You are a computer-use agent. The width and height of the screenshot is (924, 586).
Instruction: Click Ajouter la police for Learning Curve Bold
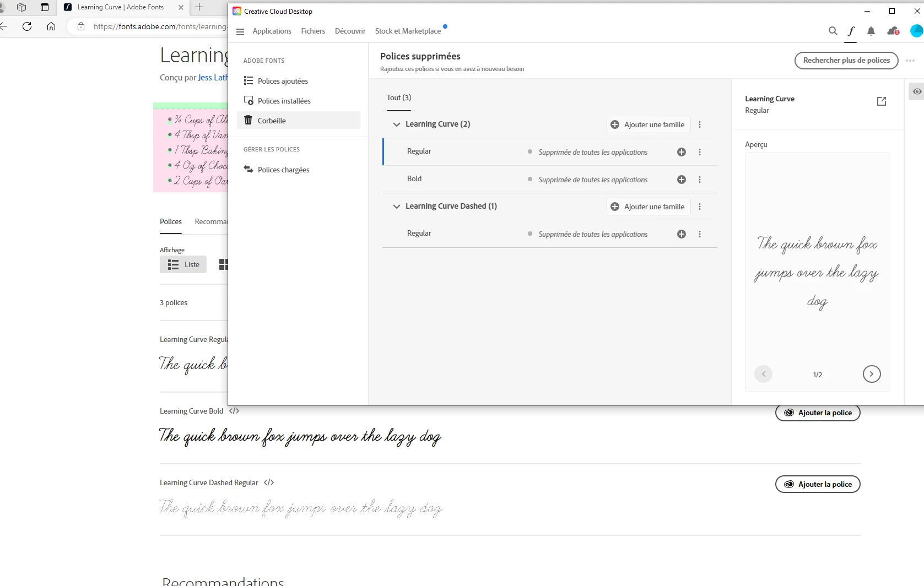coord(818,413)
